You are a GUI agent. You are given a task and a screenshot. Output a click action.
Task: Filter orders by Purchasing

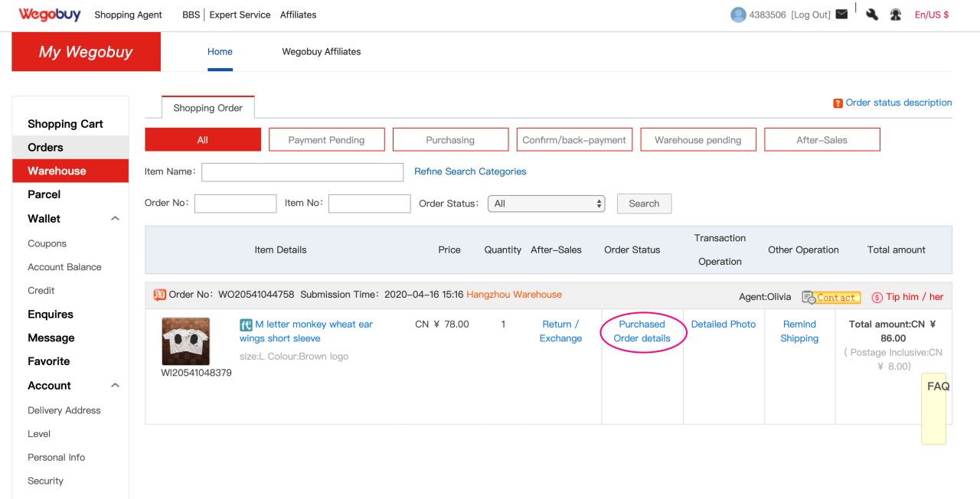(450, 139)
